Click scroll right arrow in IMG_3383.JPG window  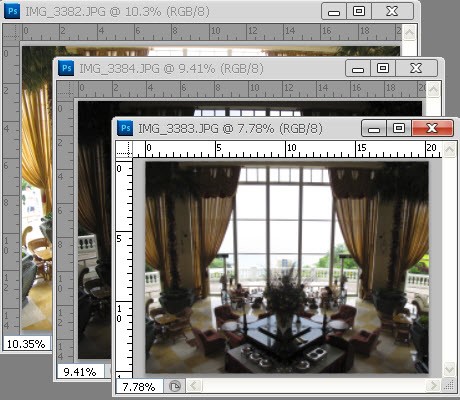pyautogui.click(x=433, y=386)
